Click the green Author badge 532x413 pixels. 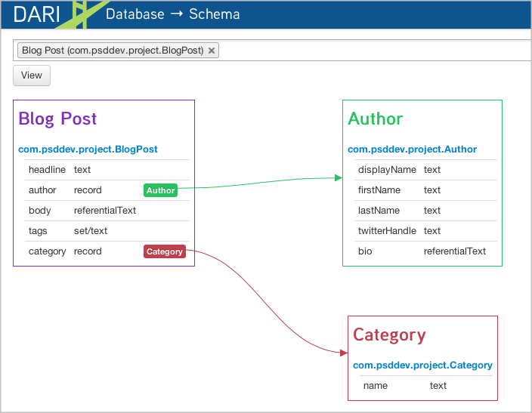pos(160,190)
